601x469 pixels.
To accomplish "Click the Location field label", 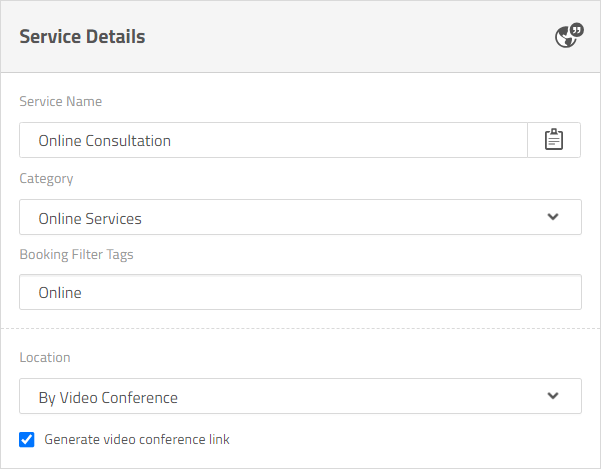I will click(x=45, y=357).
